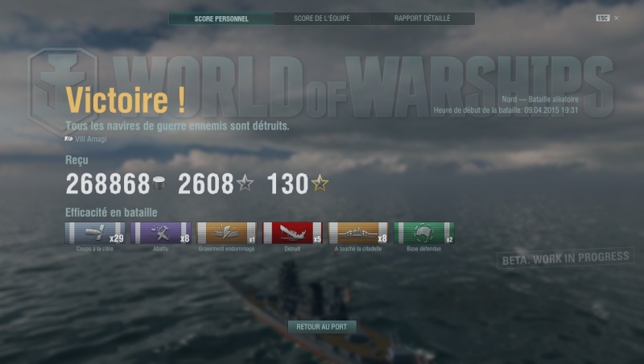Click the 'Coups à la cible' x29 ribbon
This screenshot has height=364, width=644.
[x=95, y=233]
